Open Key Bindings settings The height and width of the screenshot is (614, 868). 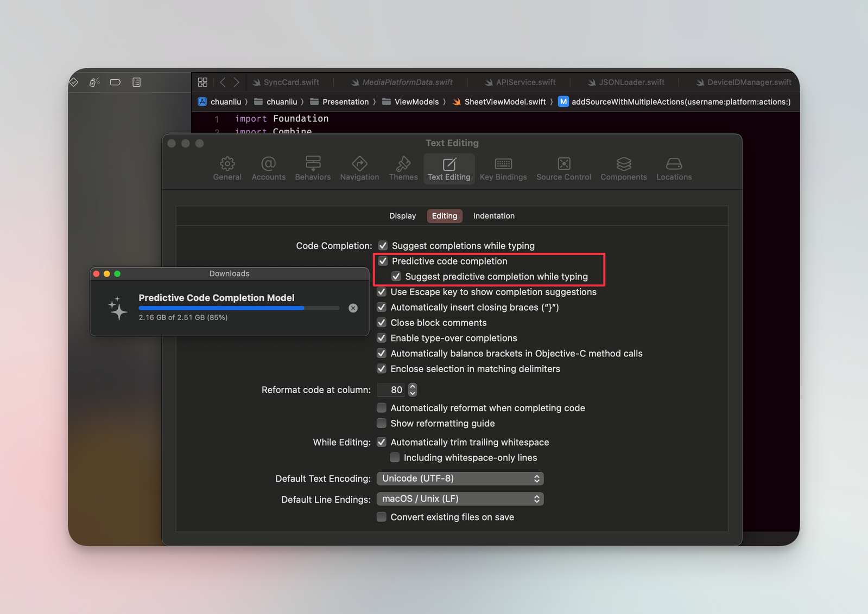coord(503,169)
